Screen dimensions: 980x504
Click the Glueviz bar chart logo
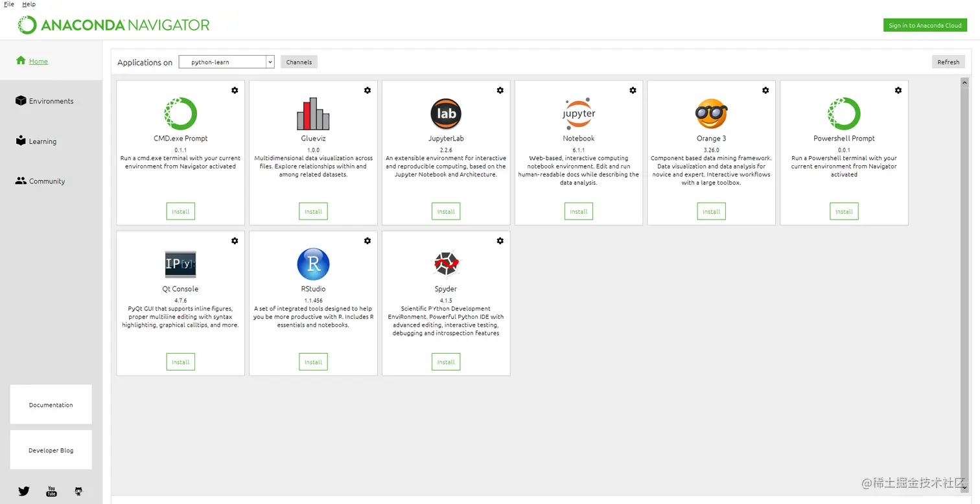[x=313, y=114]
